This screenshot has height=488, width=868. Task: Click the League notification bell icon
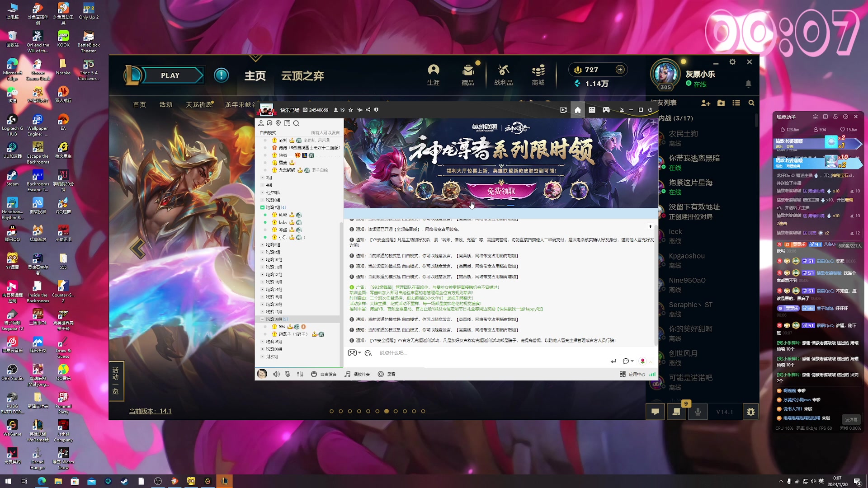[748, 84]
